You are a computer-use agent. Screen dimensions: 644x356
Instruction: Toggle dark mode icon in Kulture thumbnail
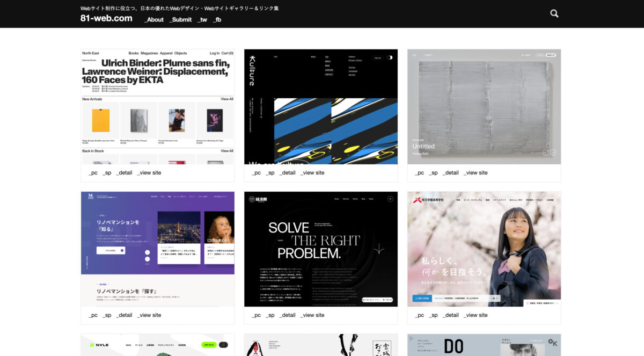tap(390, 57)
